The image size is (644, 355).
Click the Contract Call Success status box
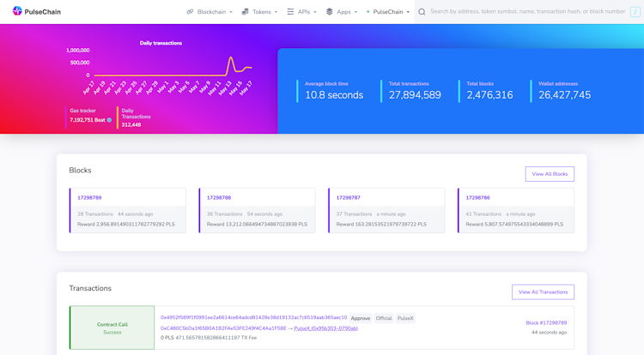112,328
